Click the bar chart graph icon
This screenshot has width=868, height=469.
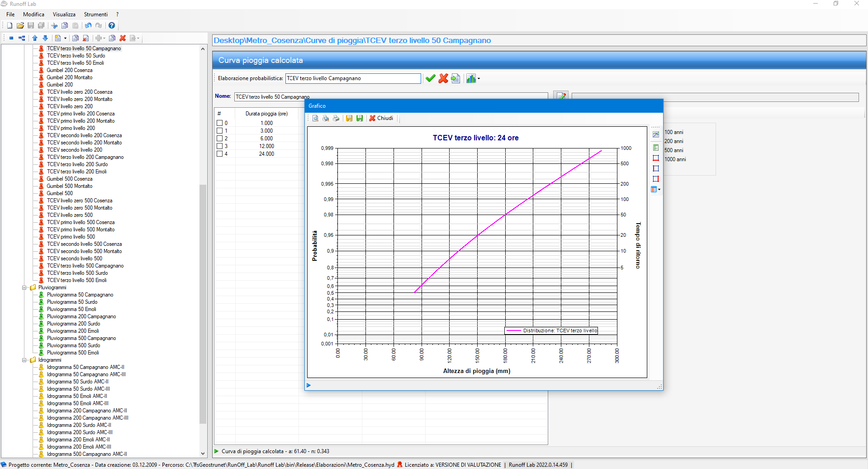[471, 78]
